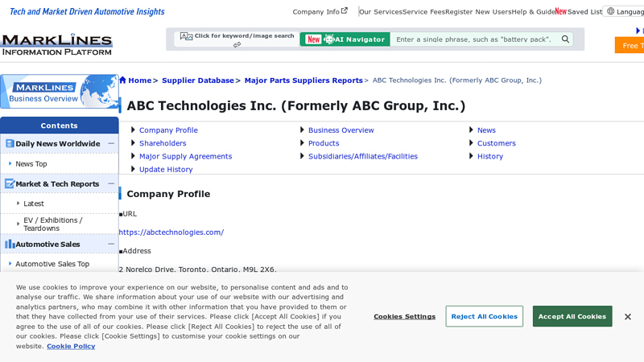
Task: Click the arrow next to News Top
Action: coord(10,163)
